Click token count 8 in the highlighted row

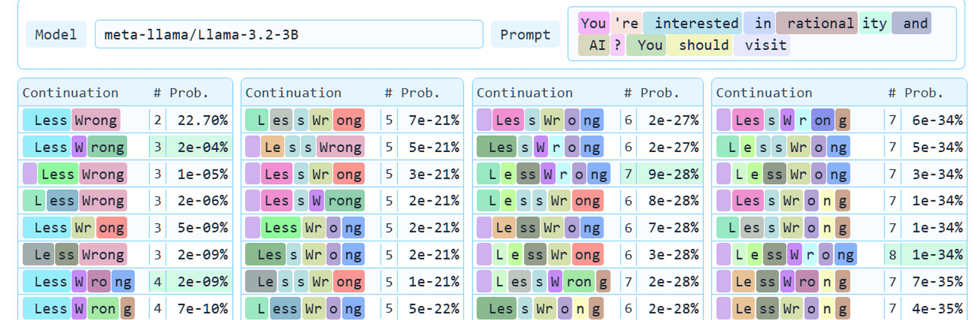[x=892, y=255]
